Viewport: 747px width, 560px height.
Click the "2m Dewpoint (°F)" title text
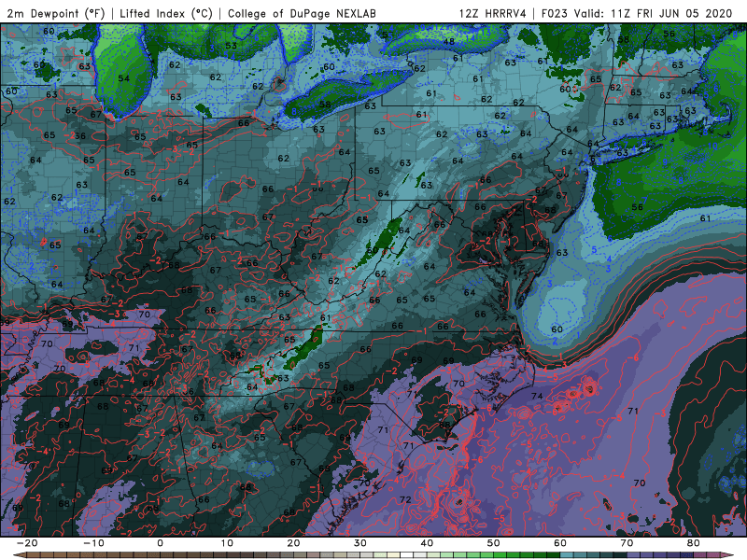[56, 13]
